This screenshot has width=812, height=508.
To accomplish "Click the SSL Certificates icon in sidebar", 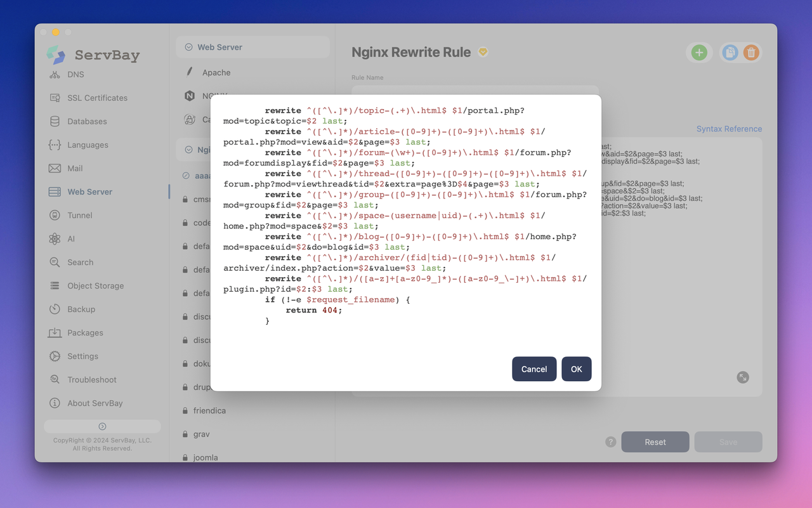I will pyautogui.click(x=55, y=98).
